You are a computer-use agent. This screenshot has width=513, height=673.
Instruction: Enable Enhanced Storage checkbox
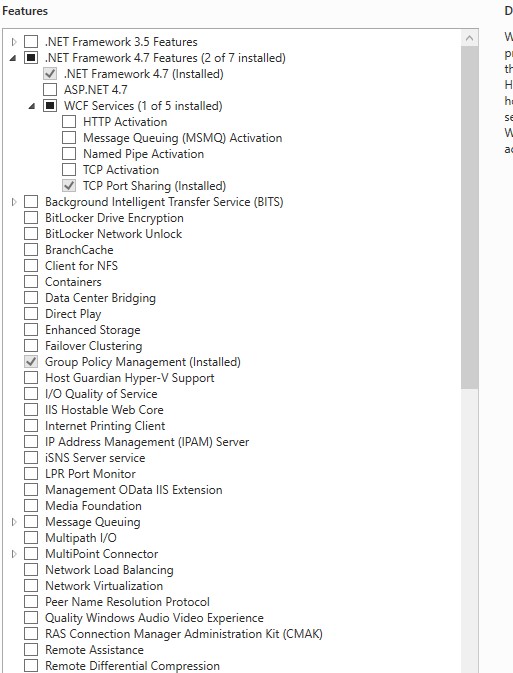pyautogui.click(x=31, y=330)
